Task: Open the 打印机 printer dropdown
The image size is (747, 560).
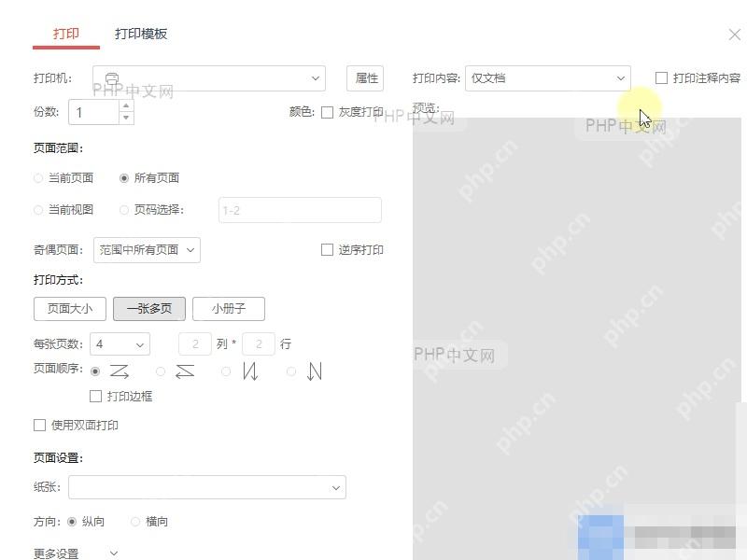Action: (x=209, y=78)
